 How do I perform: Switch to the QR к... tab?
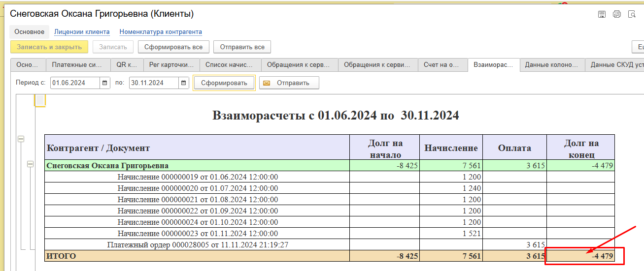tap(127, 65)
